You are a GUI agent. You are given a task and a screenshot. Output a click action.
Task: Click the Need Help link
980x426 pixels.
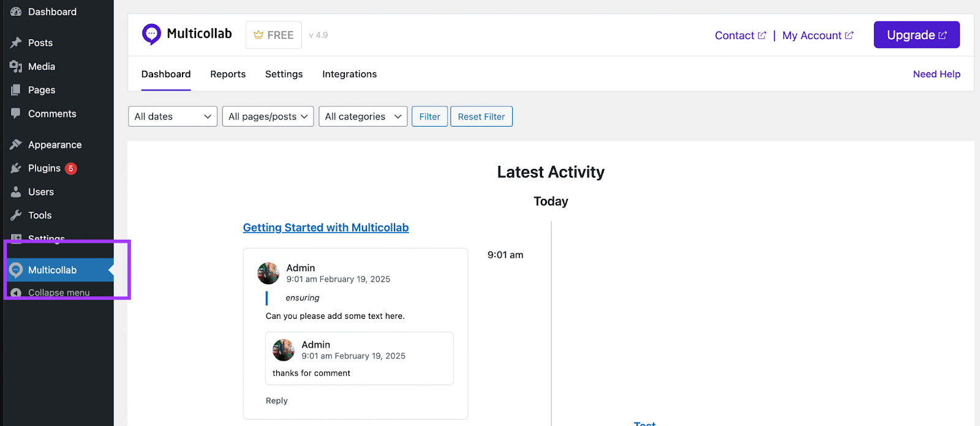coord(937,74)
